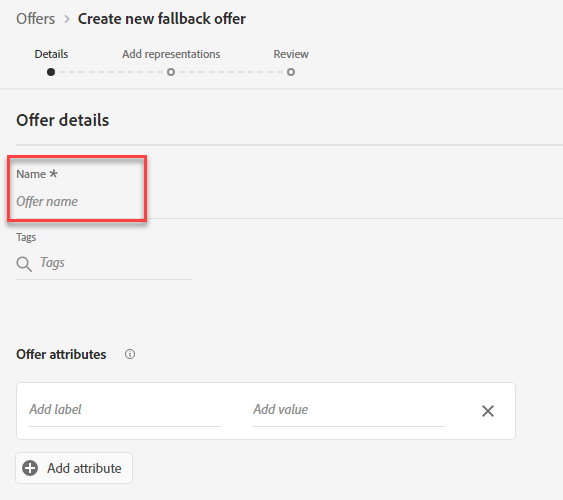Click into the Add label field

[125, 410]
